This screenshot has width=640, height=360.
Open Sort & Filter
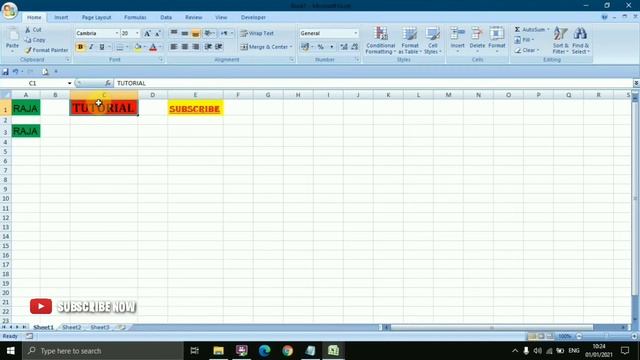coord(560,40)
